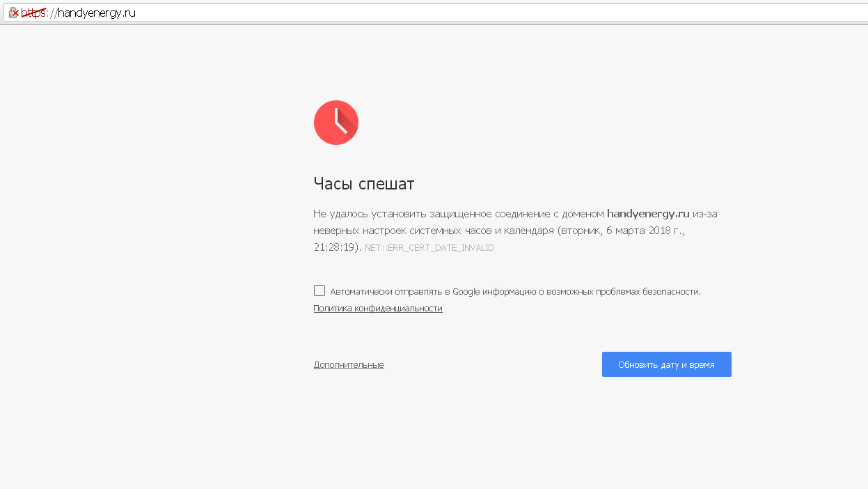
Task: Click the '6 марта 2018 г.' date text
Action: pyautogui.click(x=651, y=231)
